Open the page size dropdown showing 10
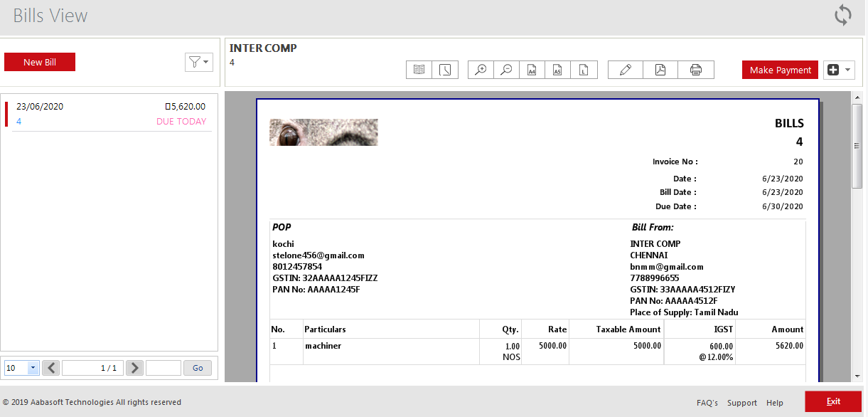The width and height of the screenshot is (868, 417). (33, 368)
